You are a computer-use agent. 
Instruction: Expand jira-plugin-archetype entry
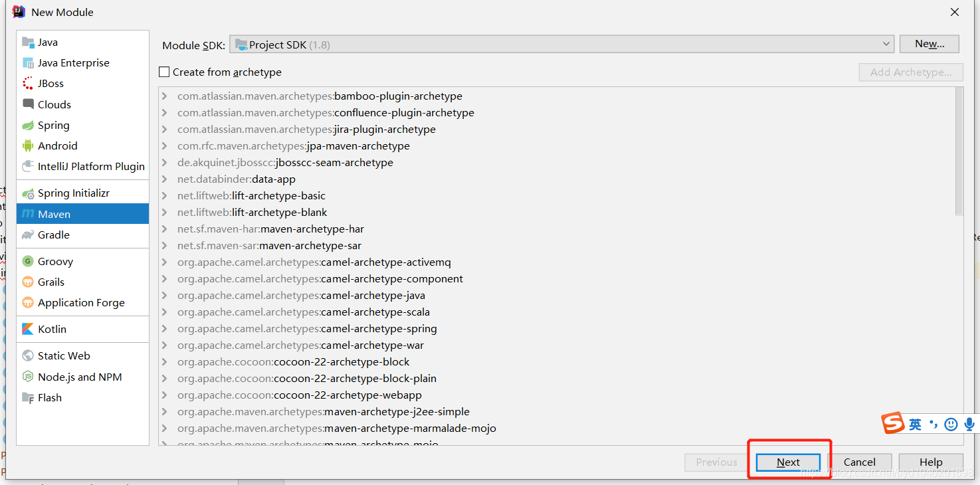[x=165, y=130]
